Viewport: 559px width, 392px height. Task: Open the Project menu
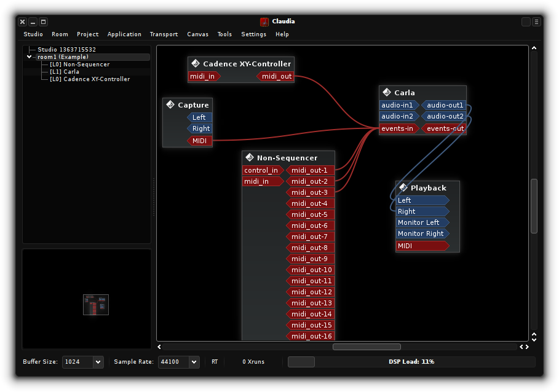(x=88, y=34)
